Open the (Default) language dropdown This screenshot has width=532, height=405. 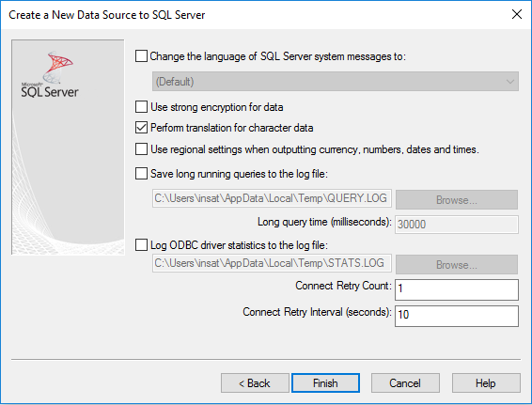click(x=336, y=82)
